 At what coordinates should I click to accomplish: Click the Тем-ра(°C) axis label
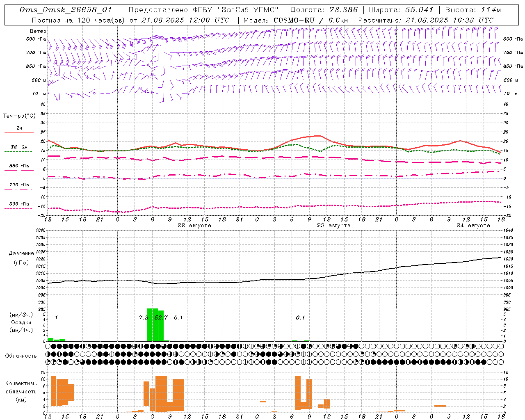(x=19, y=116)
